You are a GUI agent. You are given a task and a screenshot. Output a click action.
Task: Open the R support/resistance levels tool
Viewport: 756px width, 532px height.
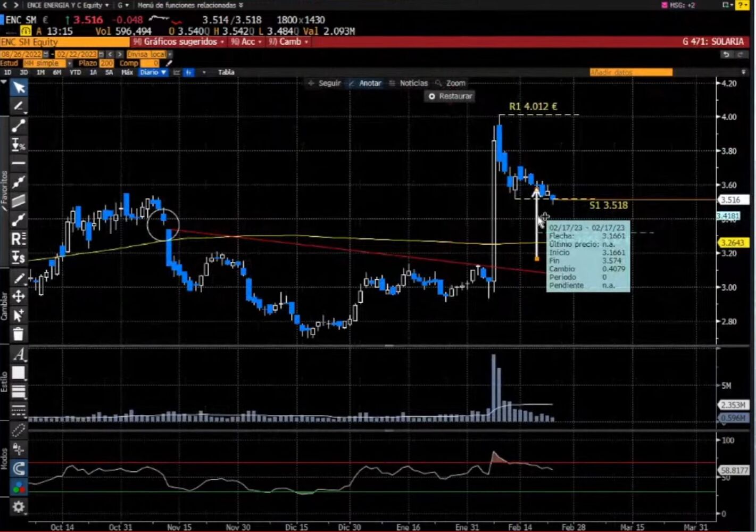coord(19,238)
